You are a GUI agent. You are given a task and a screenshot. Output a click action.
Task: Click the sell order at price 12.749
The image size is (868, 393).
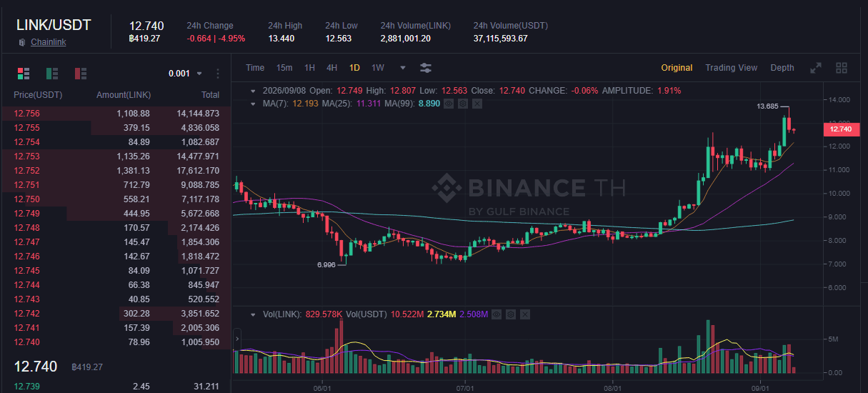116,214
